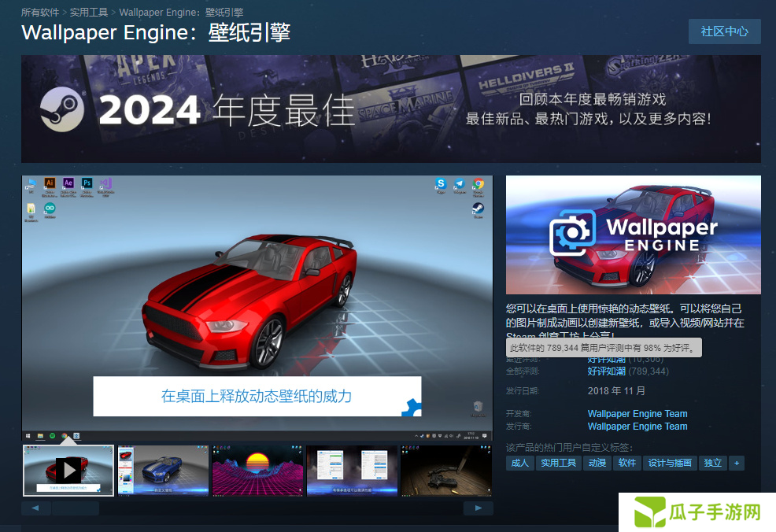Click the right arrow of thumbnail strip
776x532 pixels.
478,508
